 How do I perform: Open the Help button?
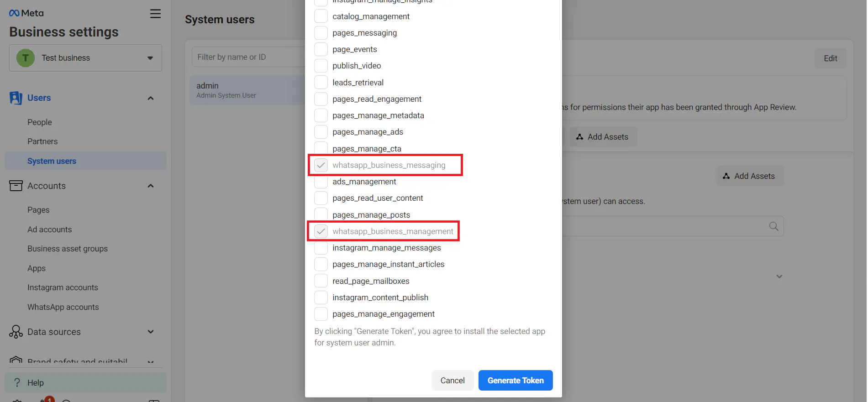point(85,382)
